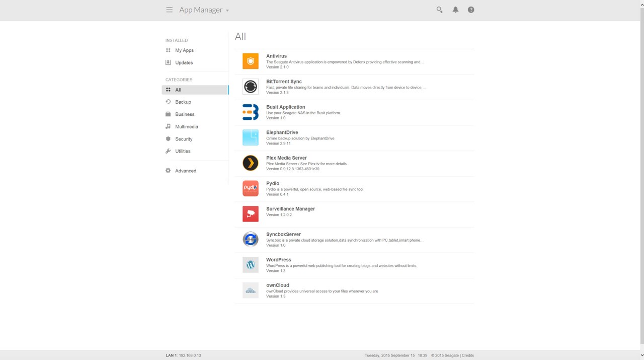The image size is (644, 360).
Task: Click the Backup circular arrow icon
Action: coord(168,102)
